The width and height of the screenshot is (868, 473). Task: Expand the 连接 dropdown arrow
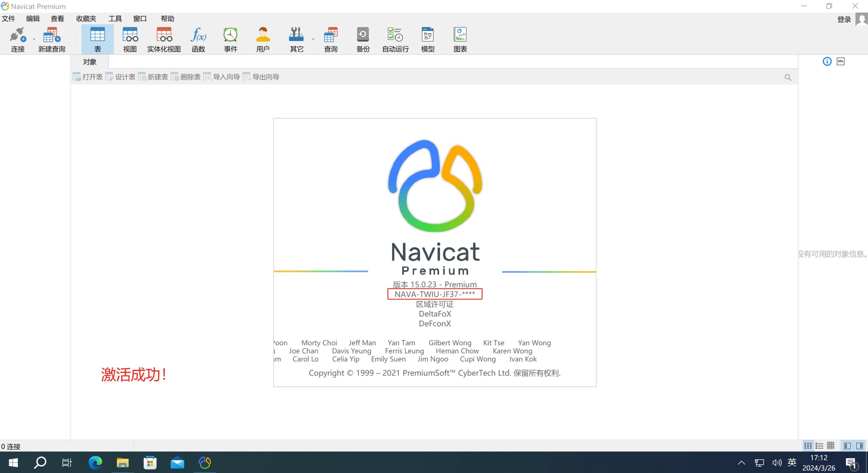click(34, 40)
